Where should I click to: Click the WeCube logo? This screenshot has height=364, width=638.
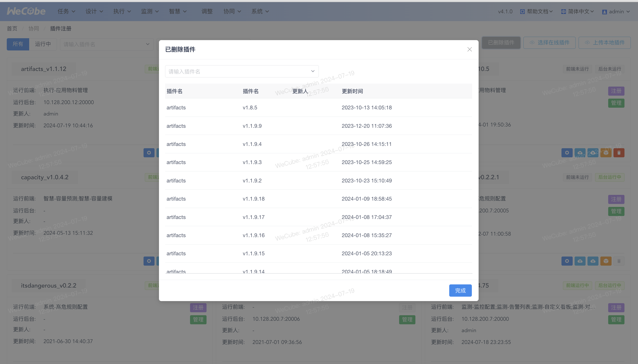(x=26, y=11)
